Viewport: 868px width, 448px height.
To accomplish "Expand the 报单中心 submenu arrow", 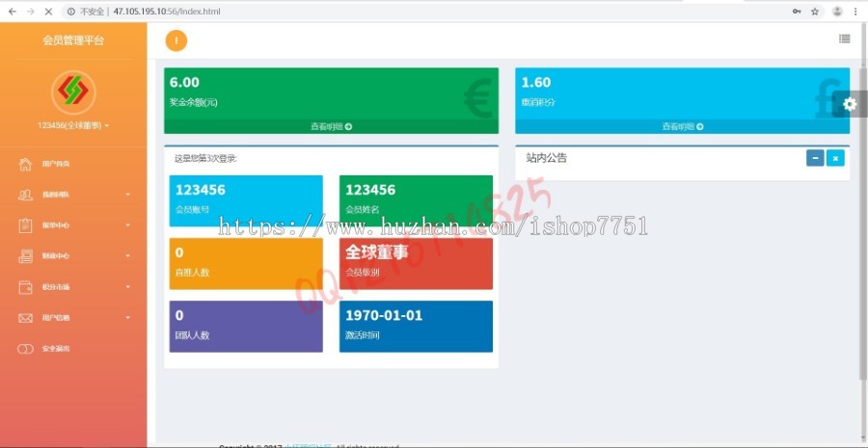I will click(x=128, y=225).
